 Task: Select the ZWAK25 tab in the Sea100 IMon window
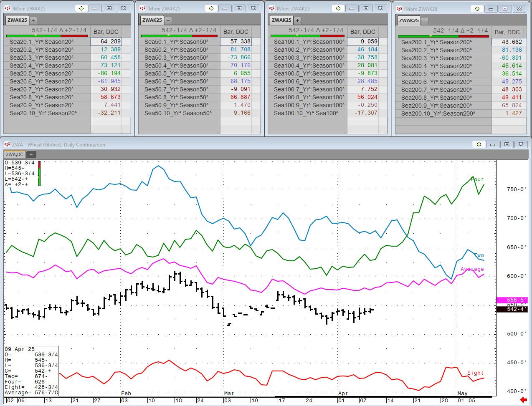281,20
